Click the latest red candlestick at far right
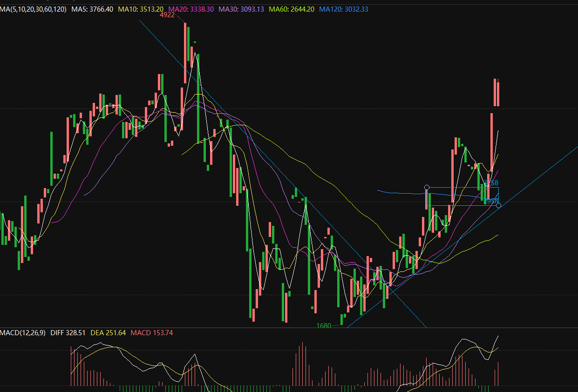Viewport: 578px width, 392px height. [x=498, y=94]
